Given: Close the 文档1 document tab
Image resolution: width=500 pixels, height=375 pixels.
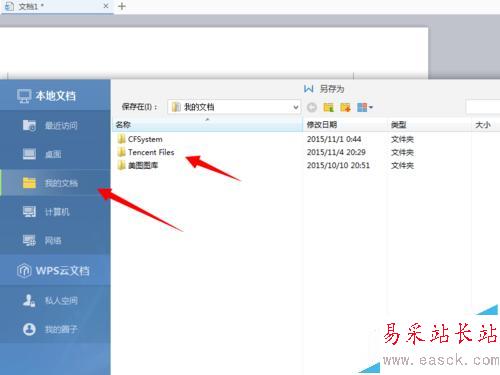Looking at the screenshot, I should (x=106, y=6).
